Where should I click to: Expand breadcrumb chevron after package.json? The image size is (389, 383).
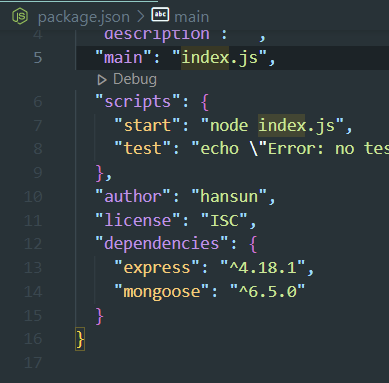[x=141, y=17]
